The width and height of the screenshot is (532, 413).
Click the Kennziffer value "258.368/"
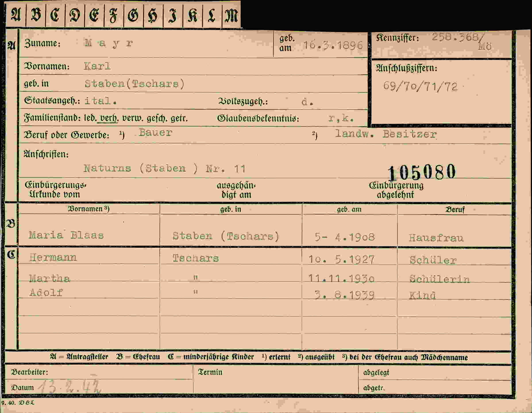pyautogui.click(x=458, y=37)
